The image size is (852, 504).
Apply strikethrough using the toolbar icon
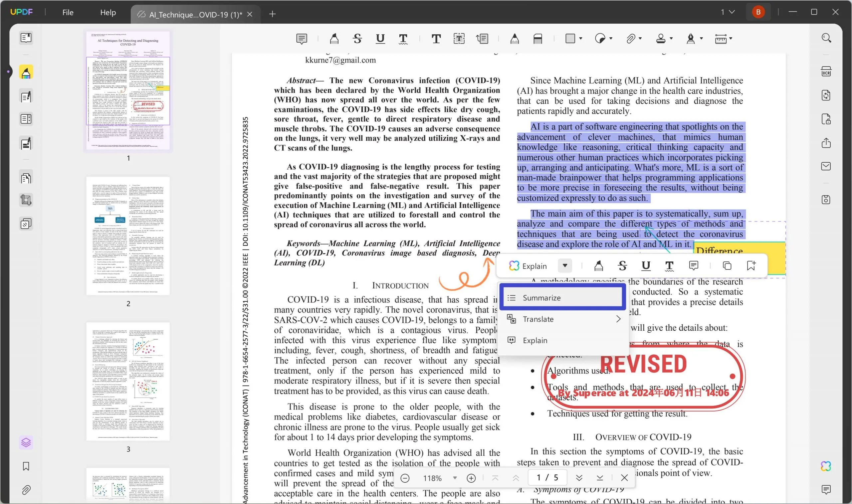click(357, 38)
